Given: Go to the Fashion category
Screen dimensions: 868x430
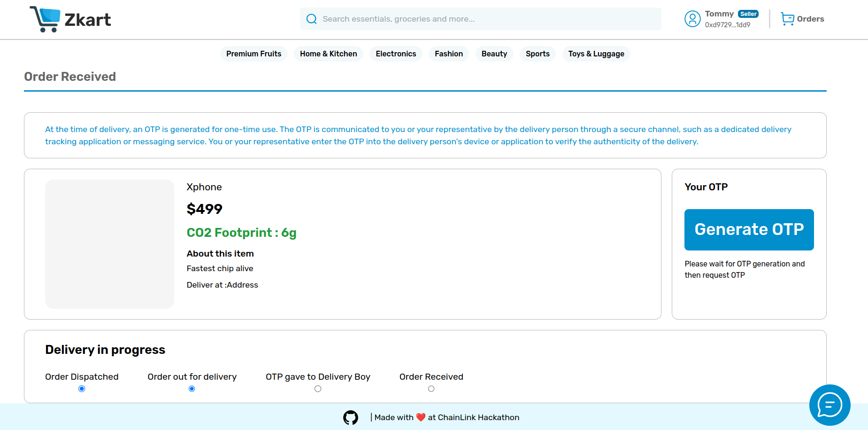Looking at the screenshot, I should coord(449,54).
